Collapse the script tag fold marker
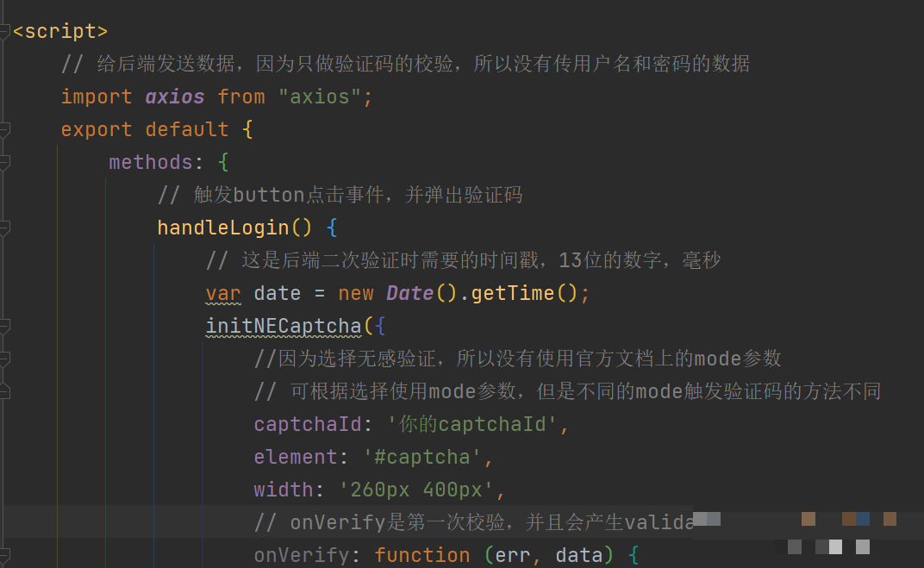 pos(5,32)
